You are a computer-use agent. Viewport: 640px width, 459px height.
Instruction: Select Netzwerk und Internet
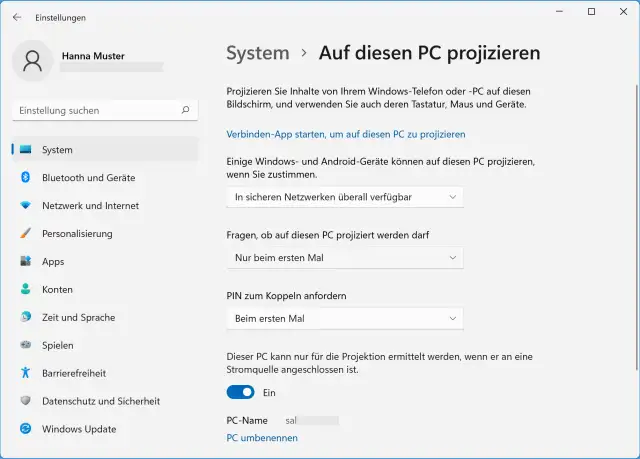(105, 206)
